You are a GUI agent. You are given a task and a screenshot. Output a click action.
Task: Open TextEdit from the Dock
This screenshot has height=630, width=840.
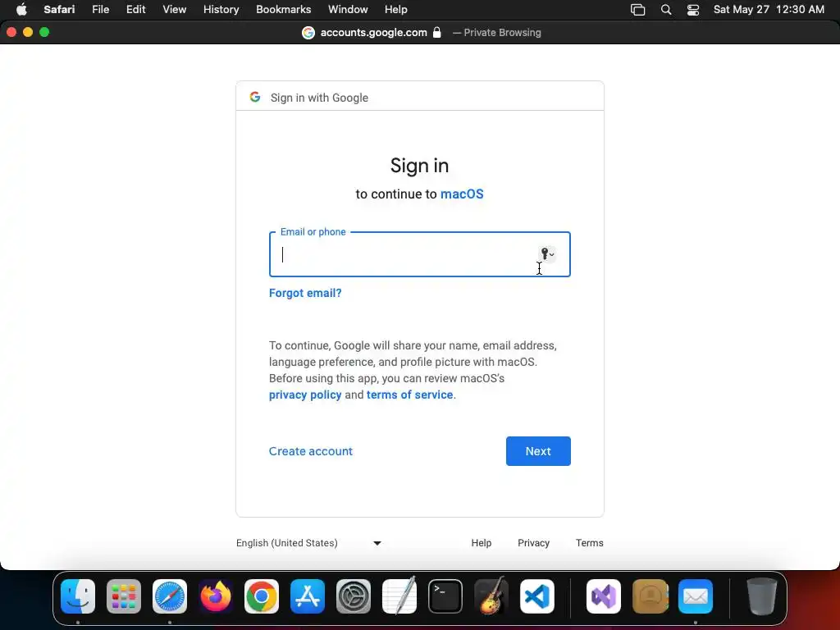click(399, 596)
